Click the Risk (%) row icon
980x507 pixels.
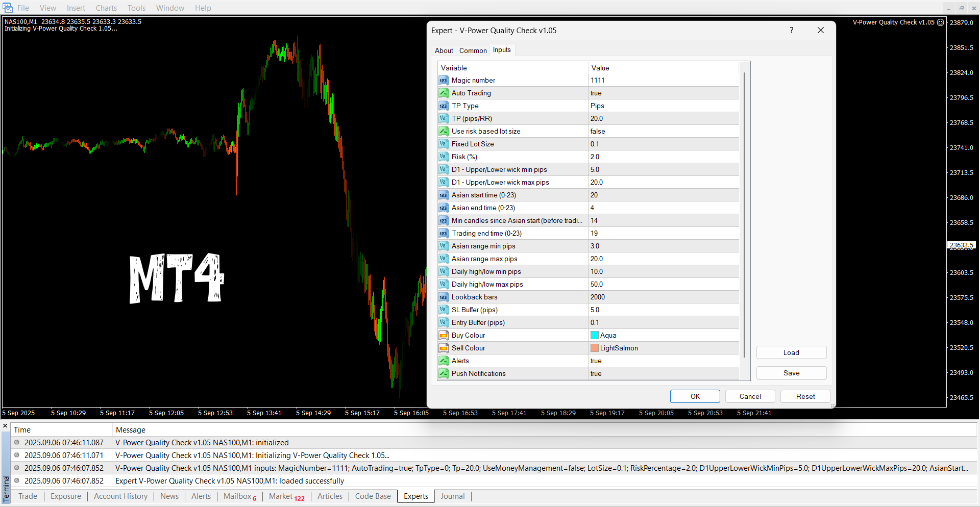tap(444, 157)
